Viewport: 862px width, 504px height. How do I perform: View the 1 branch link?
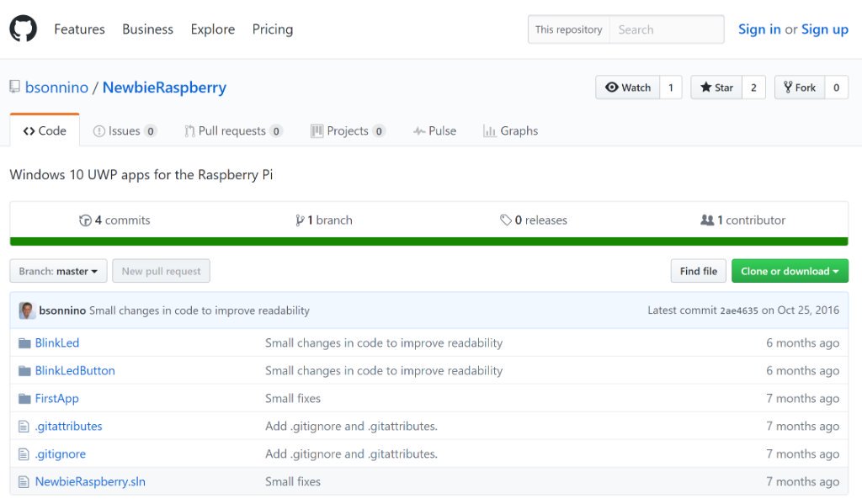coord(324,220)
